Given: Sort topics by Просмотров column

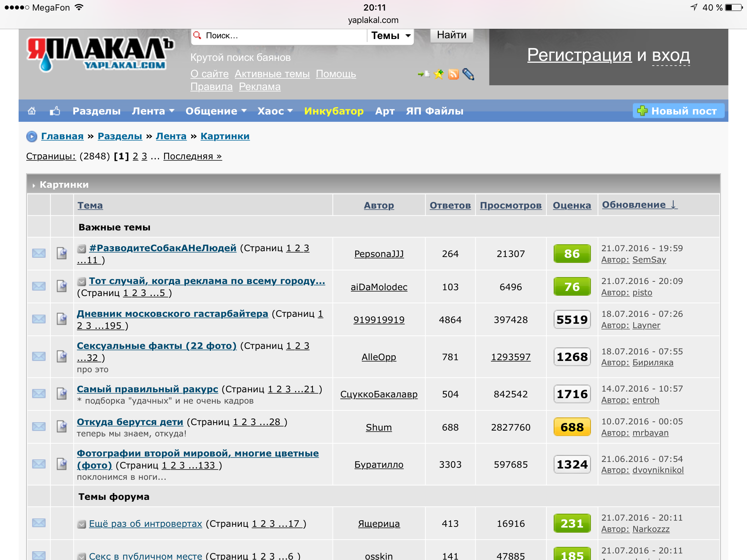Looking at the screenshot, I should (x=511, y=205).
